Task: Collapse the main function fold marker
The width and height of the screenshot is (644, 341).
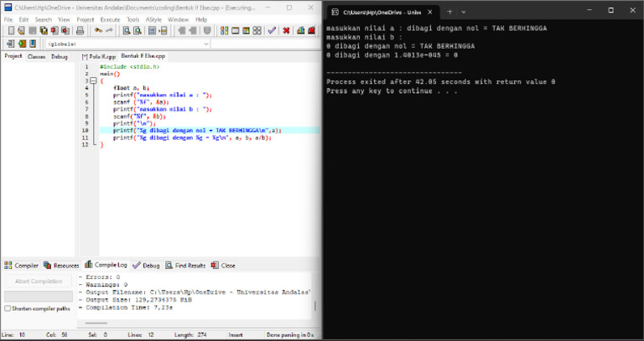Action: point(94,81)
